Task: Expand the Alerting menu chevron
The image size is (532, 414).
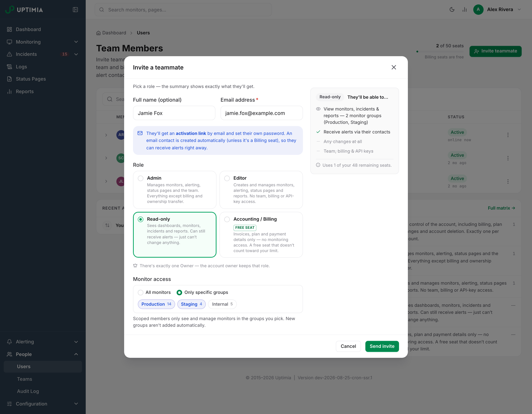Action: (x=76, y=342)
